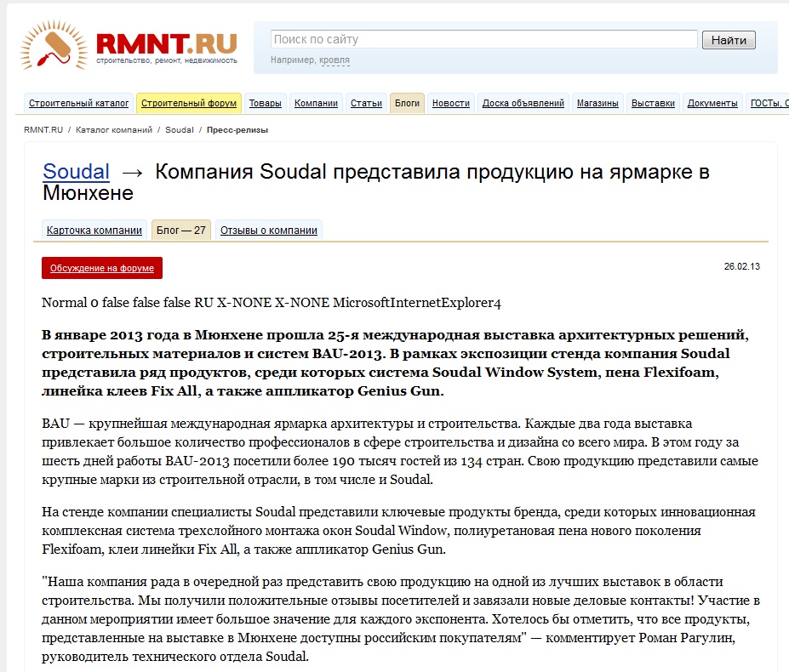Click Пресс-релизы breadcrumb

pyautogui.click(x=237, y=130)
